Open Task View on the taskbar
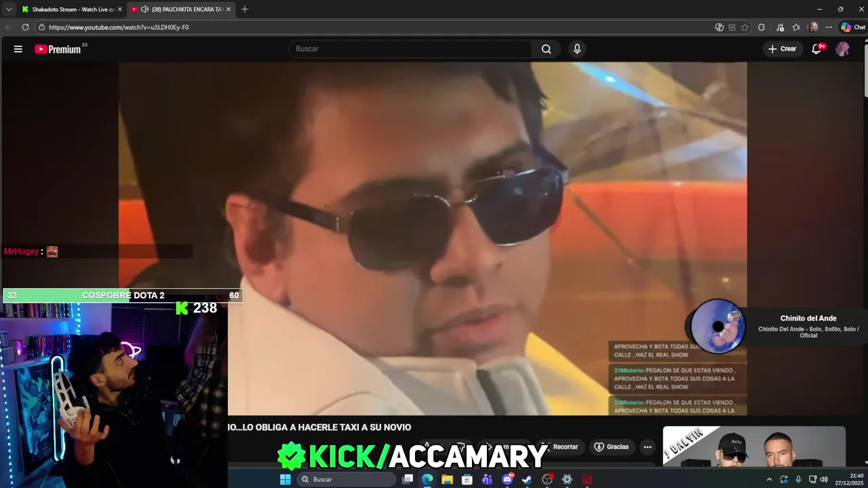868x488 pixels. pyautogui.click(x=408, y=479)
